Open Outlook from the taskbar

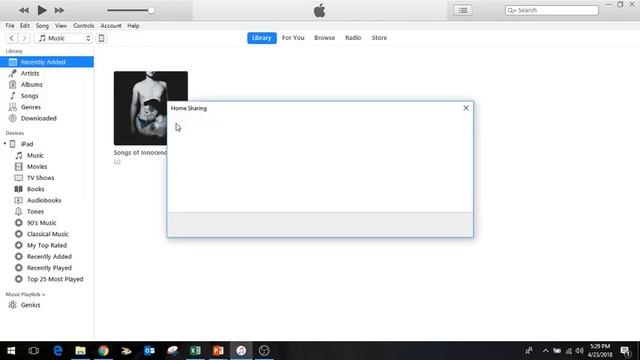[149, 351]
